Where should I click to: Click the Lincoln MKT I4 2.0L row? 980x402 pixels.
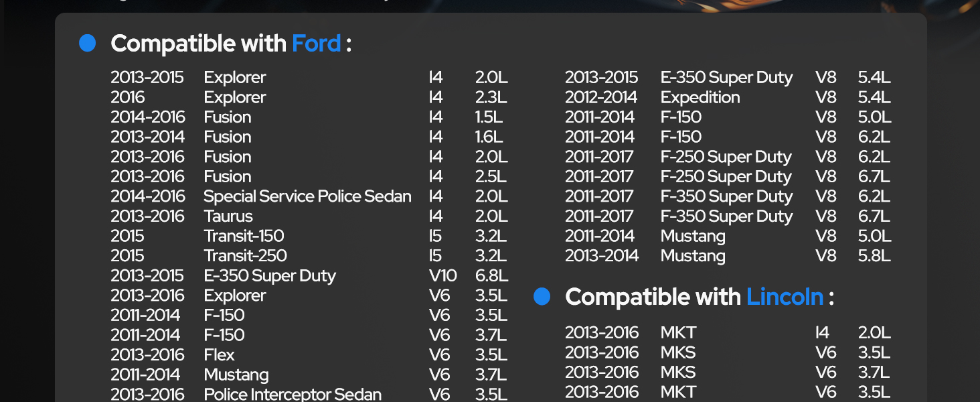click(x=728, y=332)
